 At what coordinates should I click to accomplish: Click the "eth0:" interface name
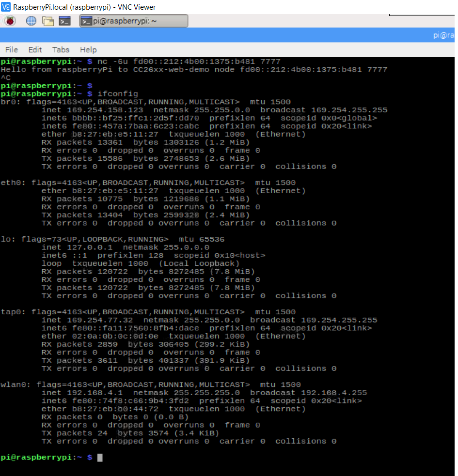point(13,183)
